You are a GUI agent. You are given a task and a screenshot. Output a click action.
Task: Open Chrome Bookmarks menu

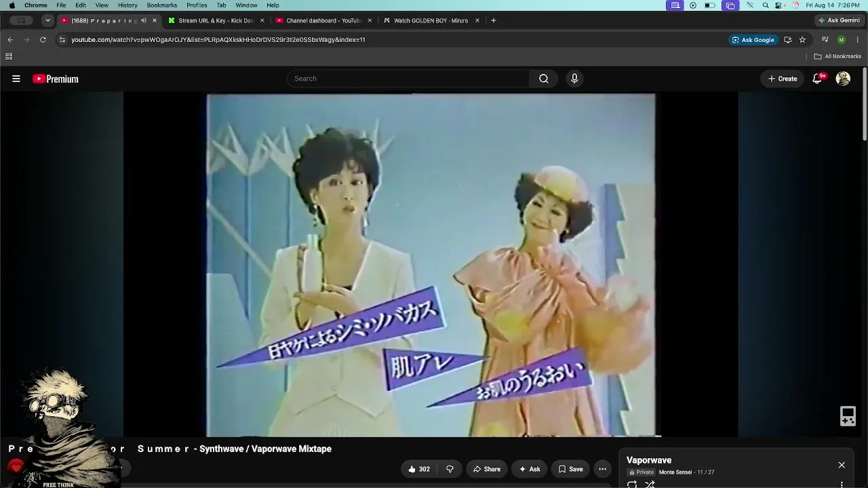point(162,5)
